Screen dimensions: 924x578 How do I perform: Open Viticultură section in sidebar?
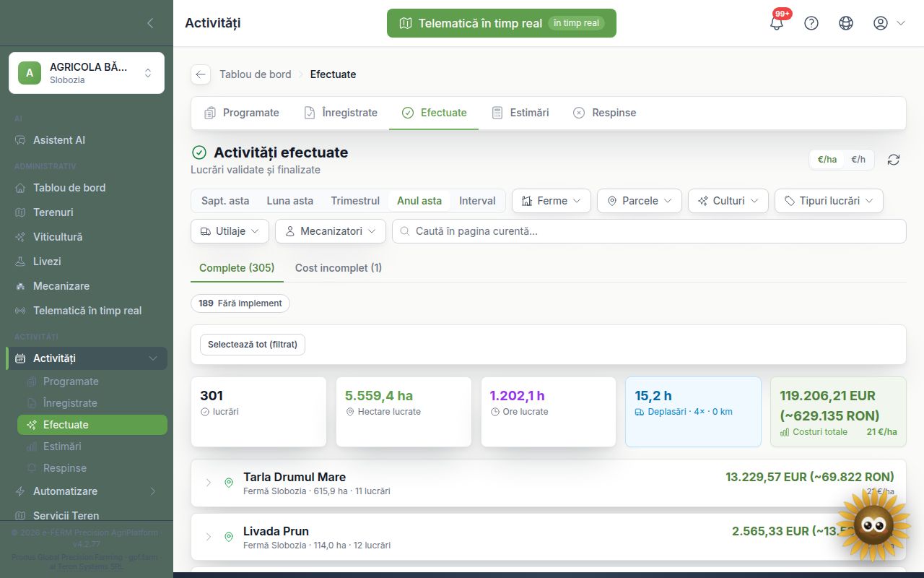click(87, 237)
